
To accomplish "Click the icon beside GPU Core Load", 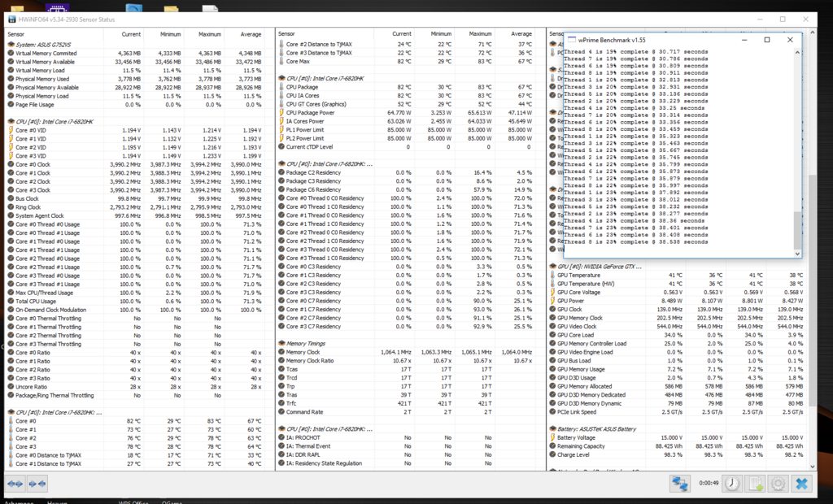I will click(552, 335).
